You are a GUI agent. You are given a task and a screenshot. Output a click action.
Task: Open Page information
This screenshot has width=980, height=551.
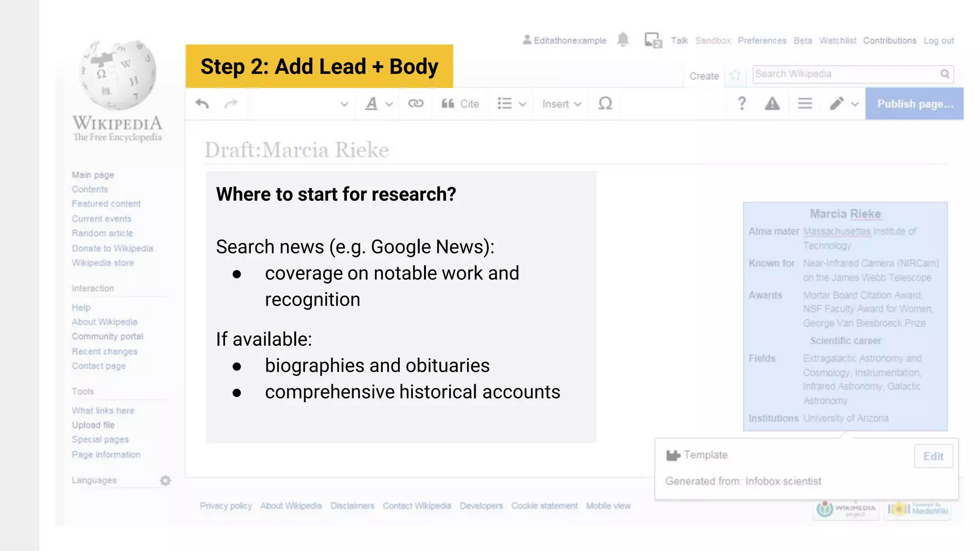click(x=106, y=455)
